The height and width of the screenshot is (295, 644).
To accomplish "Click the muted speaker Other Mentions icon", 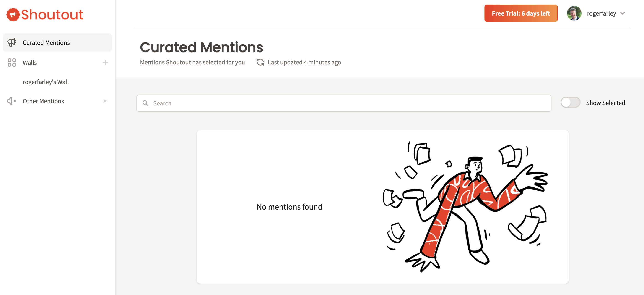I will coord(12,101).
